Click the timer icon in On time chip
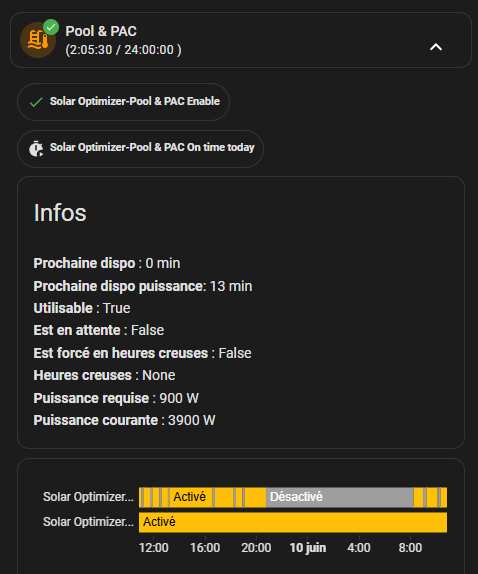The image size is (478, 574). click(36, 148)
